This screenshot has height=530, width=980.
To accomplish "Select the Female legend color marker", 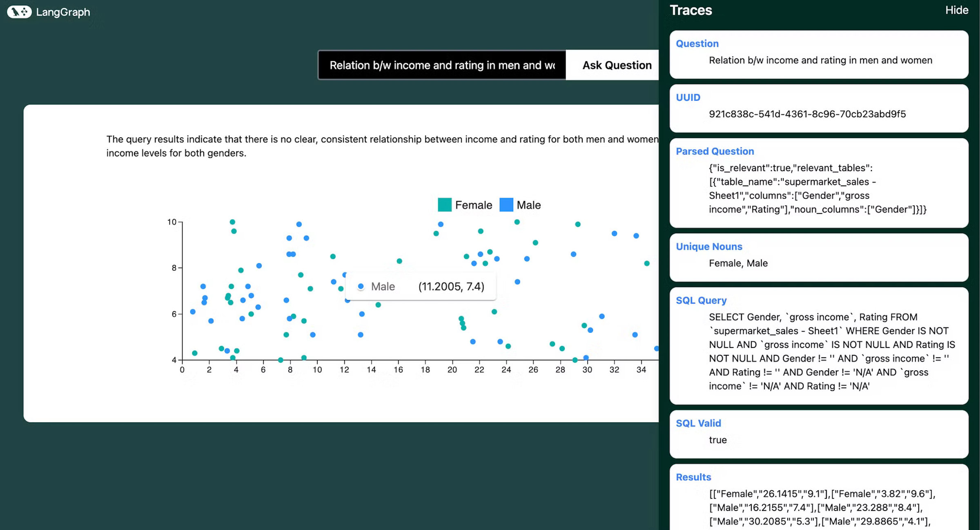I will [x=445, y=205].
